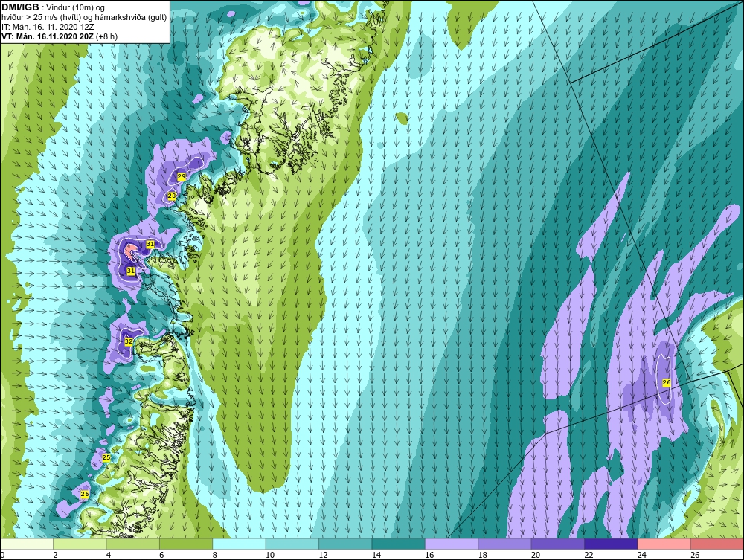Click the legend scale number 2

pos(56,555)
